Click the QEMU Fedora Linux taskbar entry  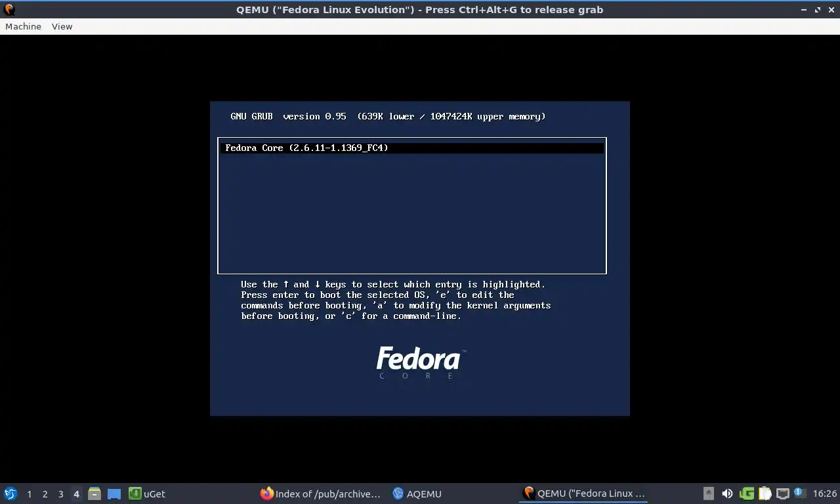click(x=584, y=493)
